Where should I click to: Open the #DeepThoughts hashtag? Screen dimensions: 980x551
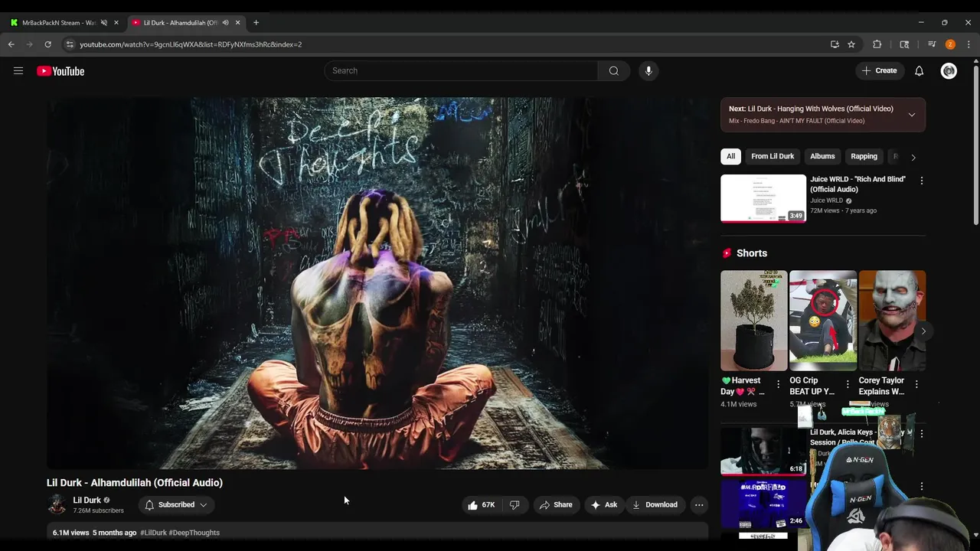tap(194, 533)
